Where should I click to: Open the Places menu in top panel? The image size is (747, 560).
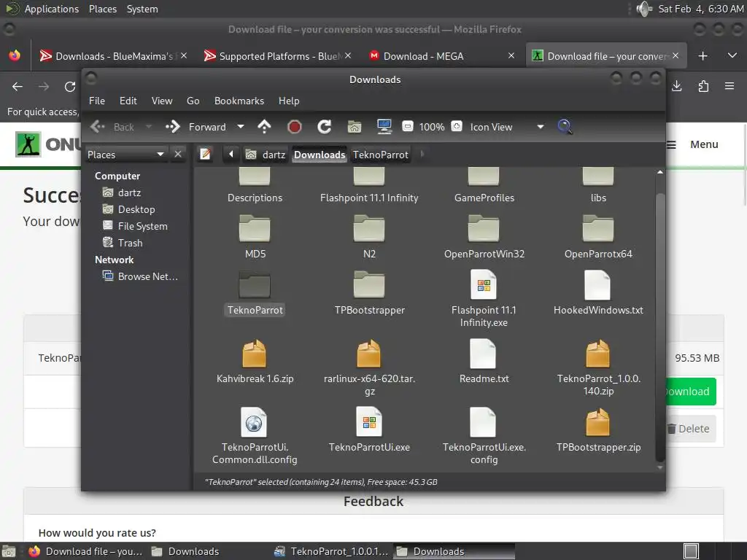click(102, 9)
